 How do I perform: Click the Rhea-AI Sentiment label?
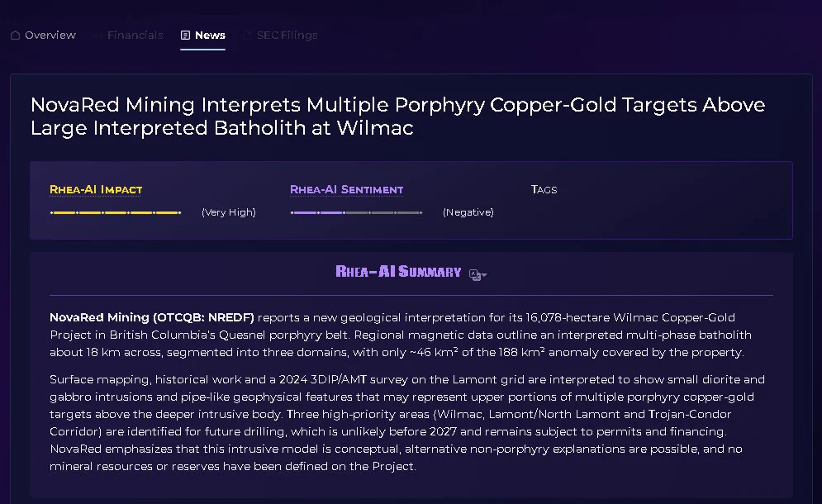pos(346,189)
